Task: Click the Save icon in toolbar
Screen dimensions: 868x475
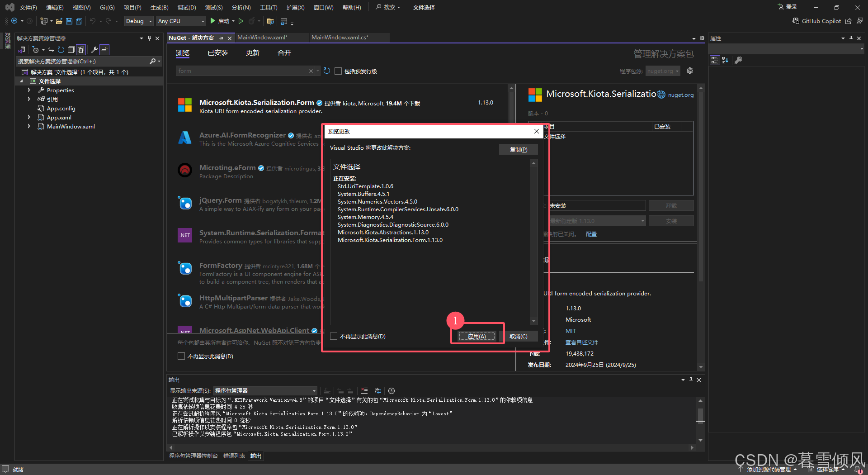Action: pyautogui.click(x=69, y=21)
